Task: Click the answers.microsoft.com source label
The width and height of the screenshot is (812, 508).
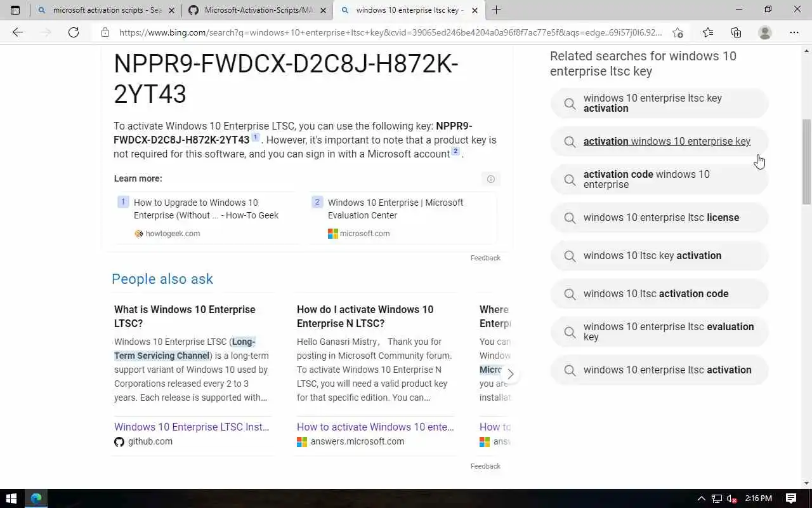Action: [x=357, y=441]
